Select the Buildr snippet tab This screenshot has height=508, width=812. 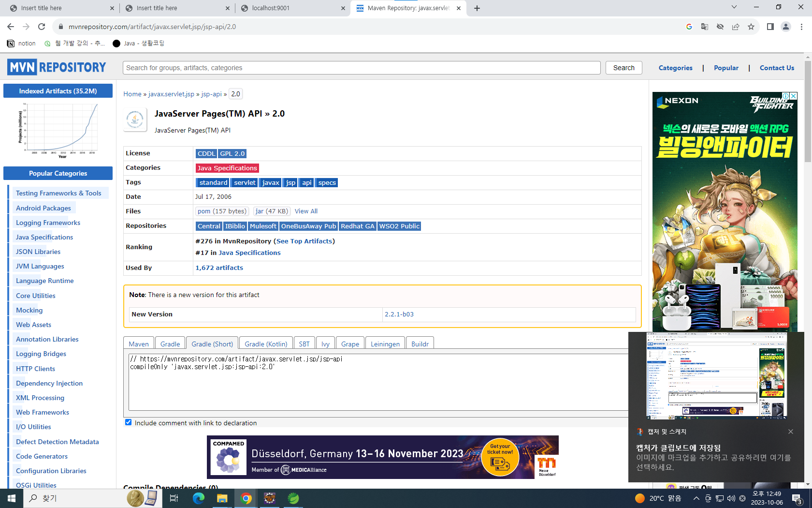point(420,344)
